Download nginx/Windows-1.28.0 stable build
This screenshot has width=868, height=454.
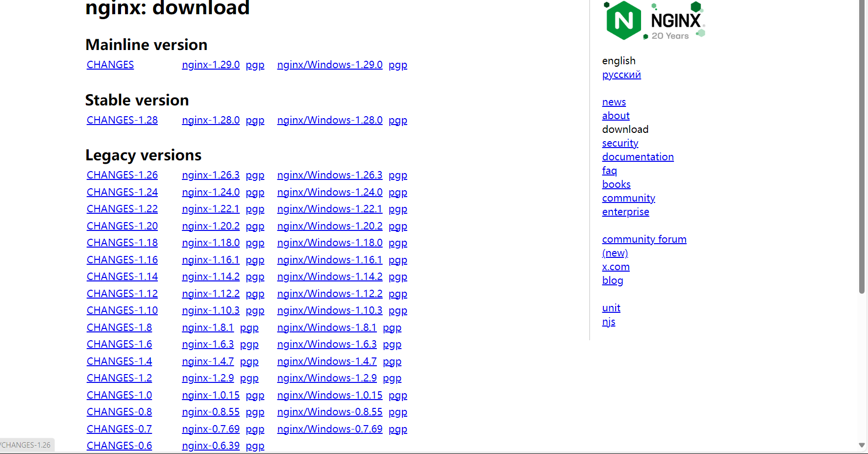tap(330, 120)
